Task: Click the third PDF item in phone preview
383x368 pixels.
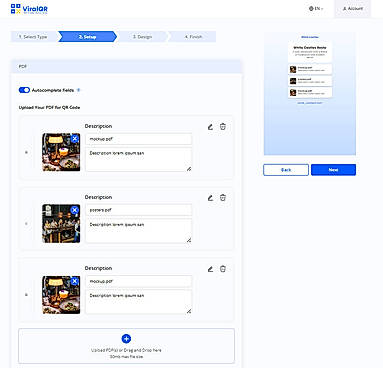Action: pyautogui.click(x=310, y=92)
